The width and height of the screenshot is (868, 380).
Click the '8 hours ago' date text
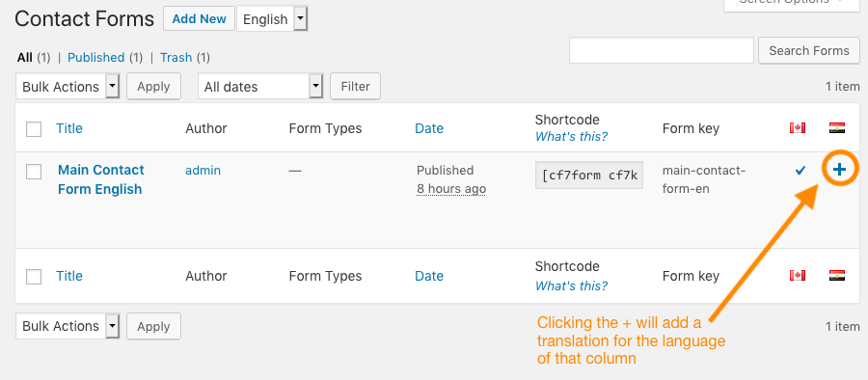[451, 189]
